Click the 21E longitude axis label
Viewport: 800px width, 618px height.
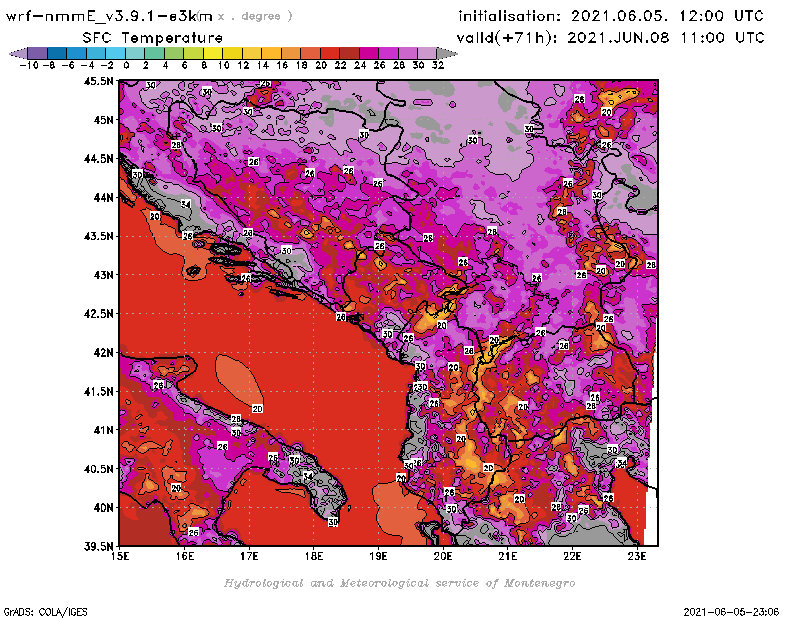508,556
